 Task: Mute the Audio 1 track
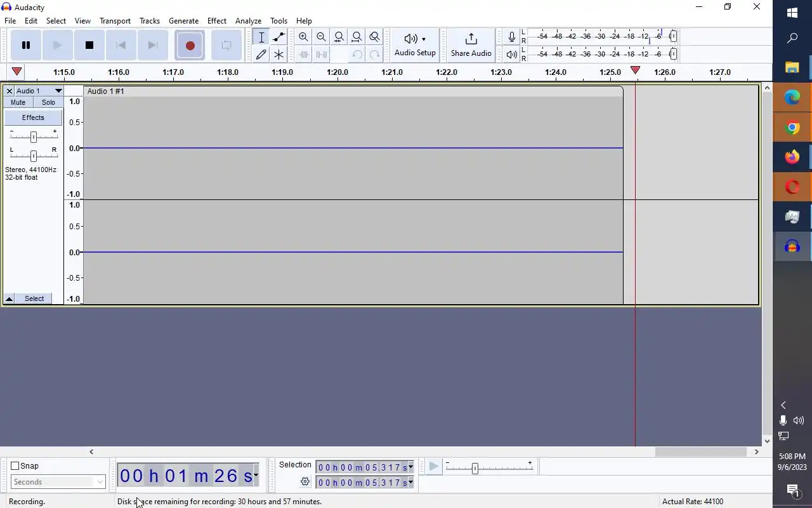click(x=18, y=102)
